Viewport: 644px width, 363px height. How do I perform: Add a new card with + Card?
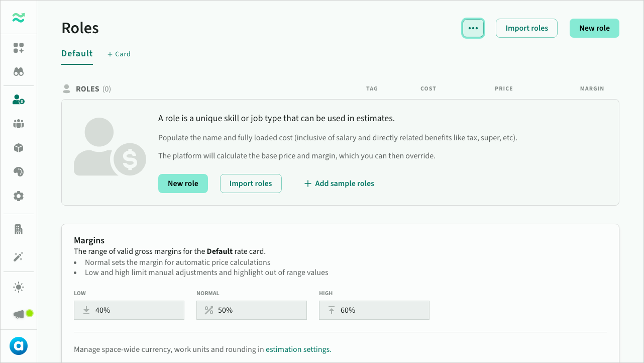point(119,54)
